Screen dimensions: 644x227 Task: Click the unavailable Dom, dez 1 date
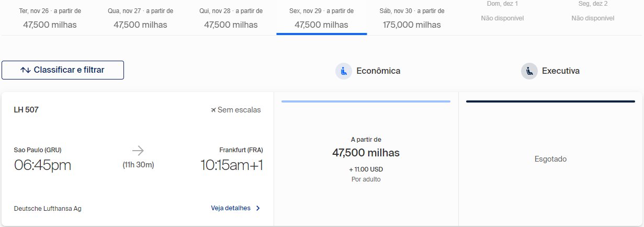(x=502, y=12)
